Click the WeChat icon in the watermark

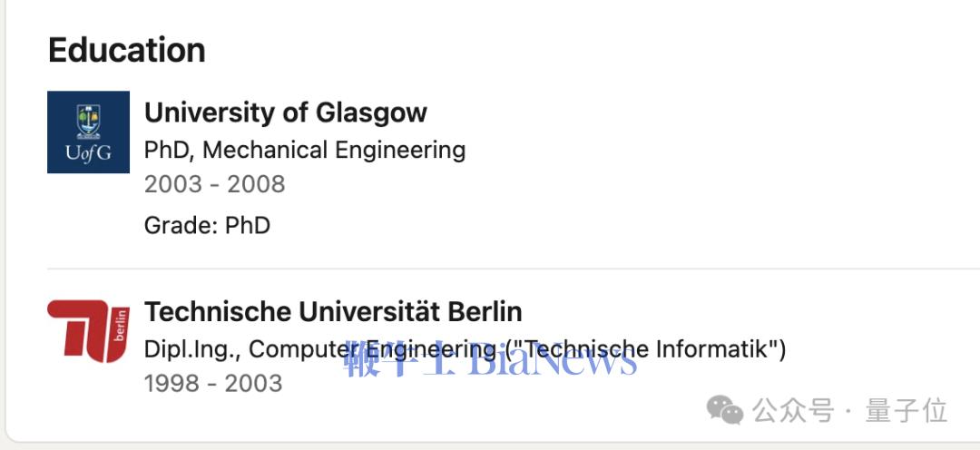(x=725, y=410)
